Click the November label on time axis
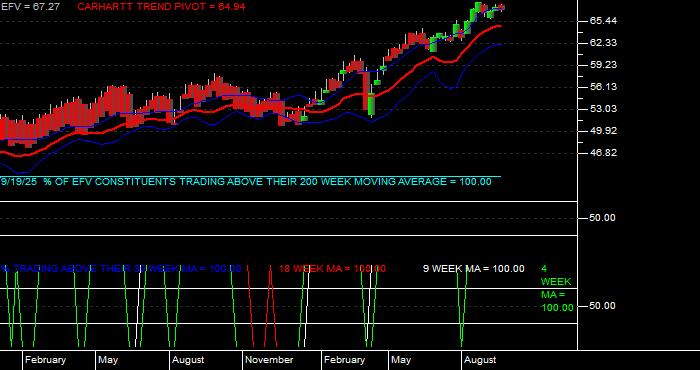 coord(269,360)
